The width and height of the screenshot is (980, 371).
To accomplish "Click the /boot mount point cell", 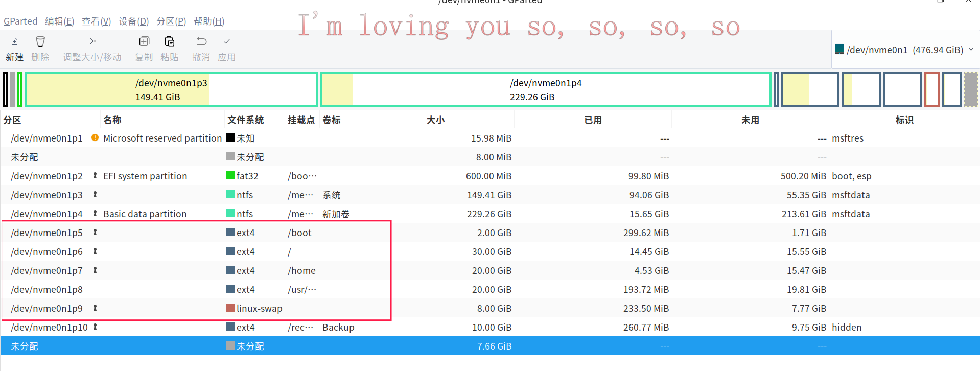I will (x=299, y=233).
